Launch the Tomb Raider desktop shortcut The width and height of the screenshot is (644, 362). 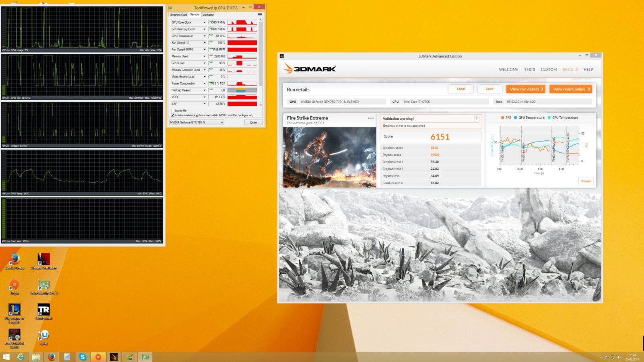tap(43, 312)
